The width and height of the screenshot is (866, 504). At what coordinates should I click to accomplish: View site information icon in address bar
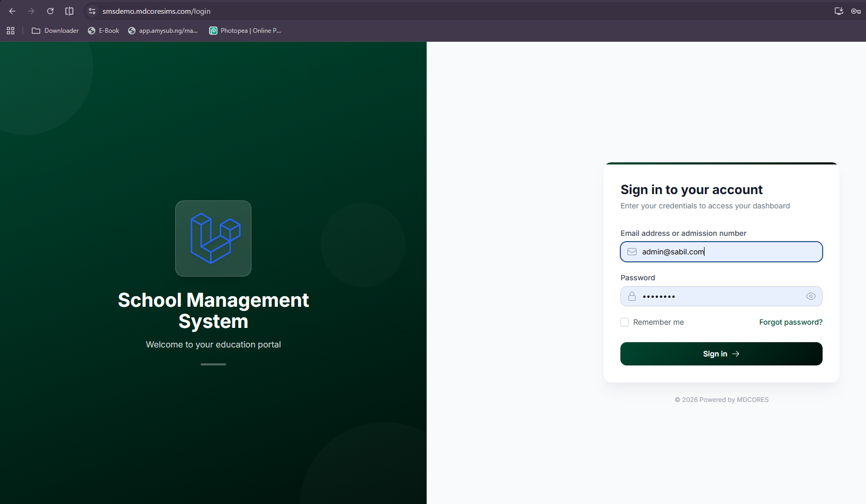coord(92,11)
